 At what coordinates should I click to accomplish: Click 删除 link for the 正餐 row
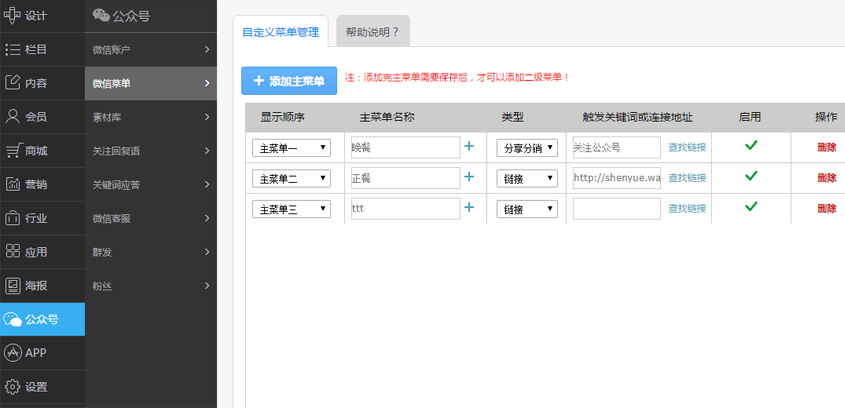tap(826, 178)
